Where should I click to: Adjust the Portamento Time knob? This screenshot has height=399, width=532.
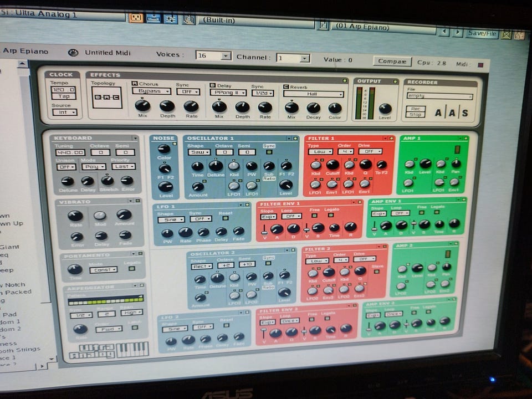click(x=75, y=269)
